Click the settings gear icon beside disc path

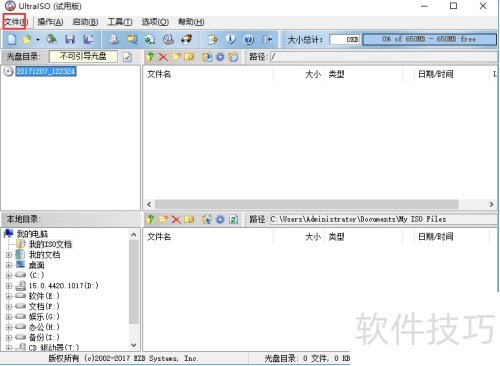click(220, 57)
